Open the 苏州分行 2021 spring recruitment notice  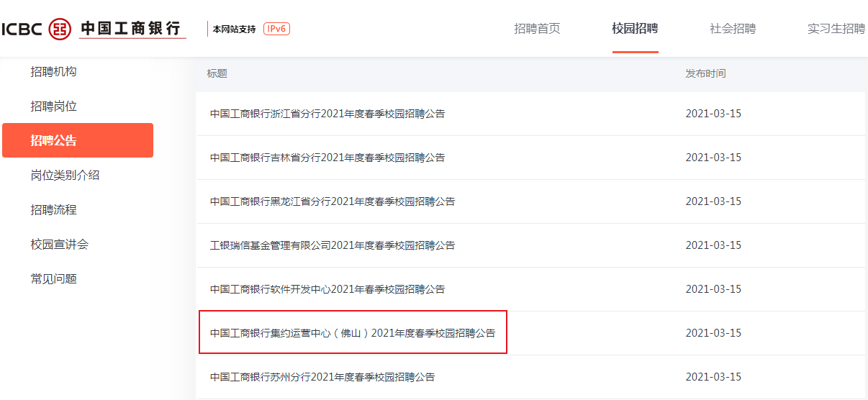coord(322,377)
